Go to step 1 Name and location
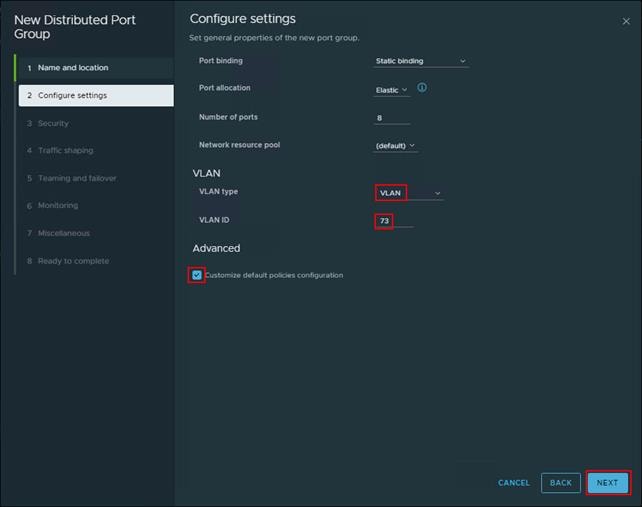This screenshot has width=642, height=507. tap(73, 68)
